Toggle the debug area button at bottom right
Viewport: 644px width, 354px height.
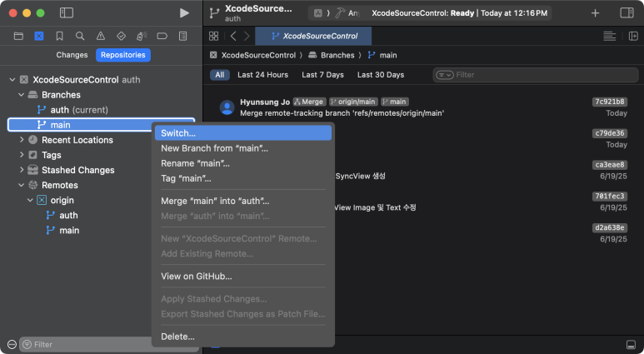tap(631, 344)
